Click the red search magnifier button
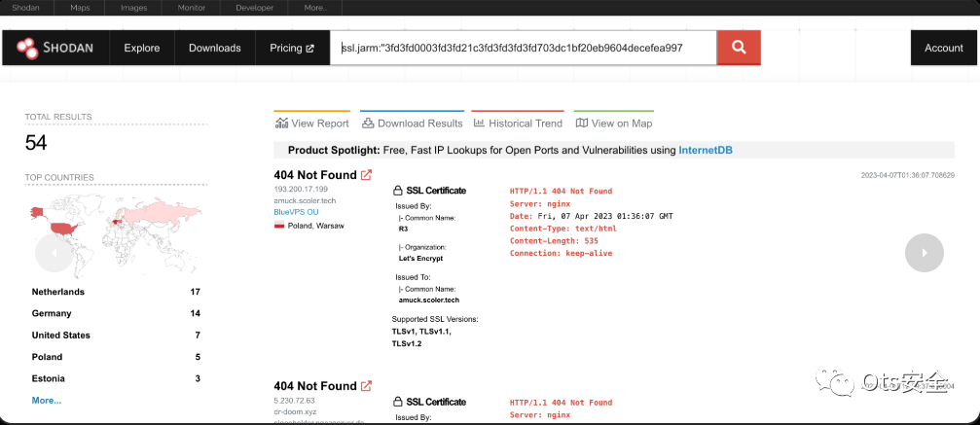This screenshot has height=425, width=980. click(739, 48)
